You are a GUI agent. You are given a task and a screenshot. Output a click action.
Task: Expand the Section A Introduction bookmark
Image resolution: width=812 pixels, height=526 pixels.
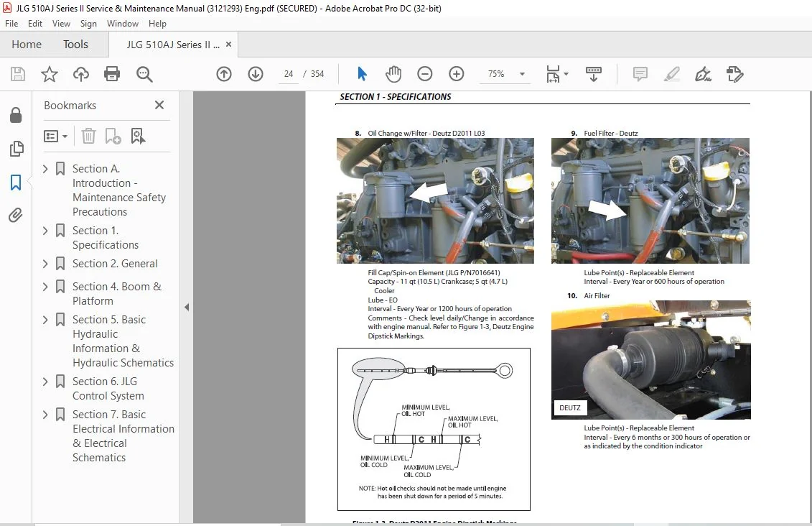[x=45, y=168]
